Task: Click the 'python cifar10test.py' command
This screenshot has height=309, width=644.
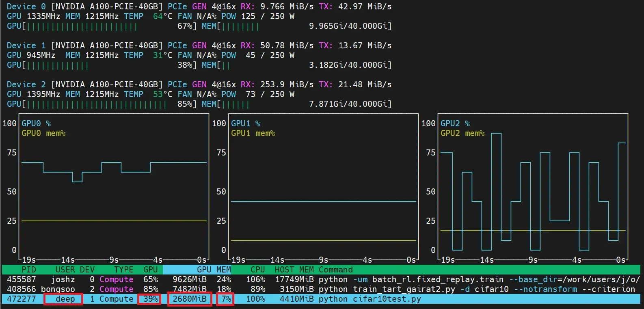Action: (x=370, y=299)
